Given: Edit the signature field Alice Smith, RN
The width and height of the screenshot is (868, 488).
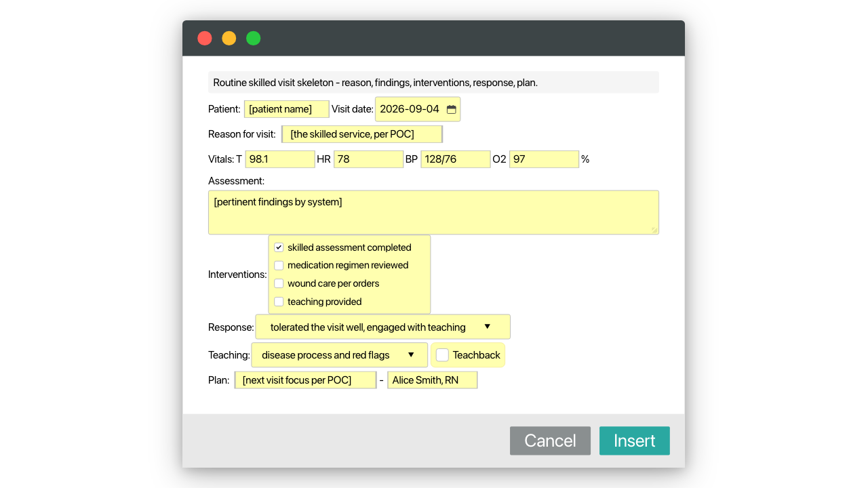Looking at the screenshot, I should (433, 380).
